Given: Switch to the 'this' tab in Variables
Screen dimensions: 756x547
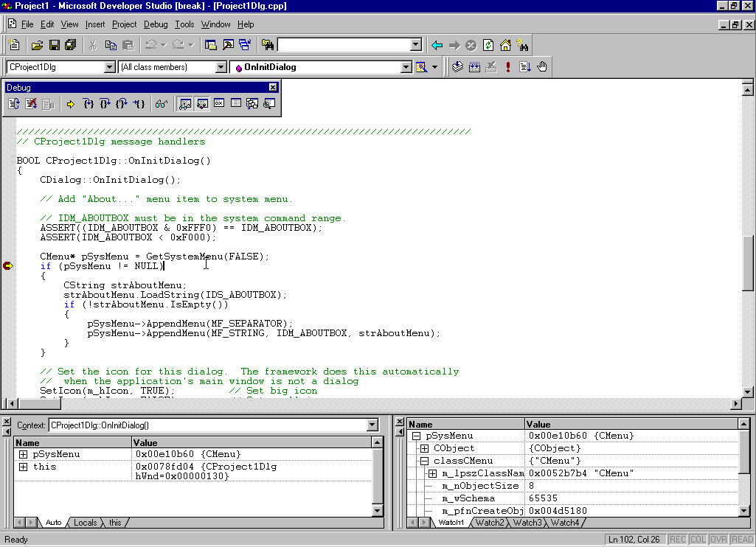Looking at the screenshot, I should tap(115, 523).
